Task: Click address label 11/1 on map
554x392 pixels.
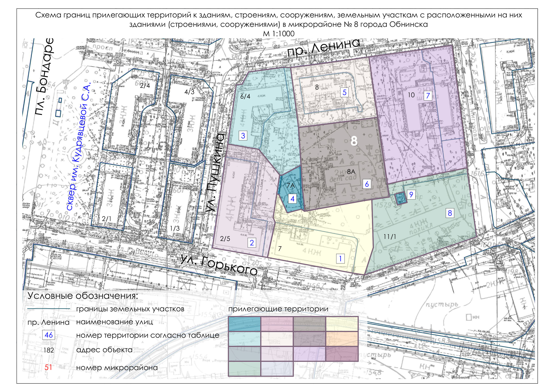Action: pyautogui.click(x=390, y=237)
